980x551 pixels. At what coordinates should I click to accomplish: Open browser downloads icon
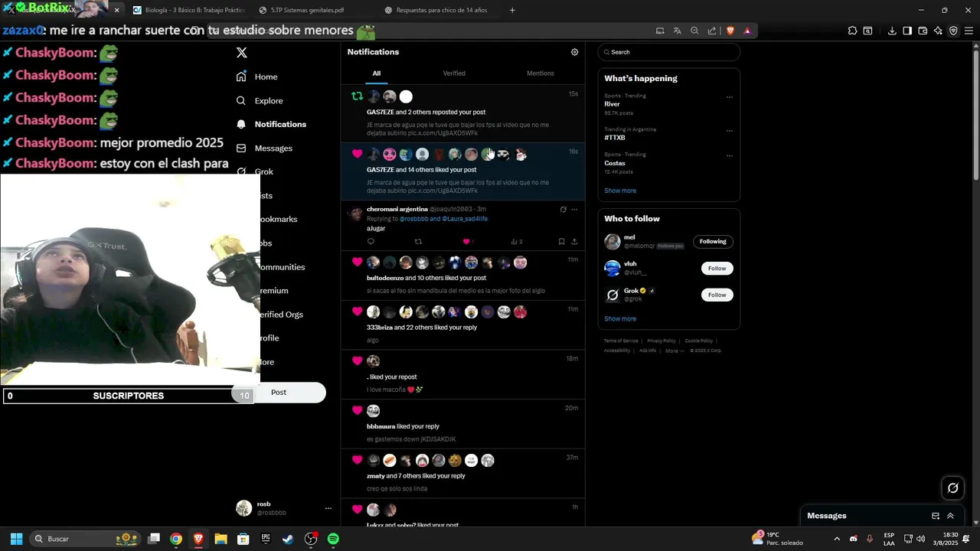pos(892,31)
